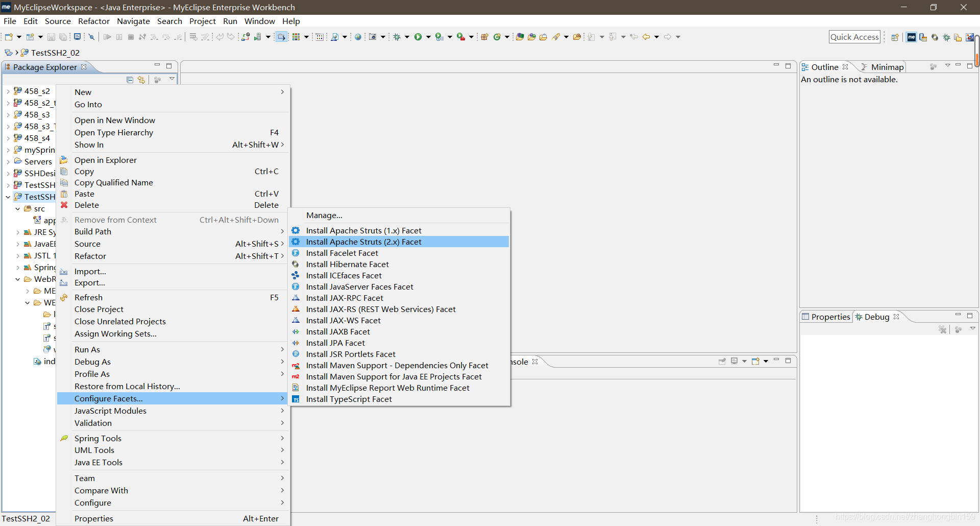Click the Step Over toolbar icon
The width and height of the screenshot is (980, 526).
[x=166, y=37]
